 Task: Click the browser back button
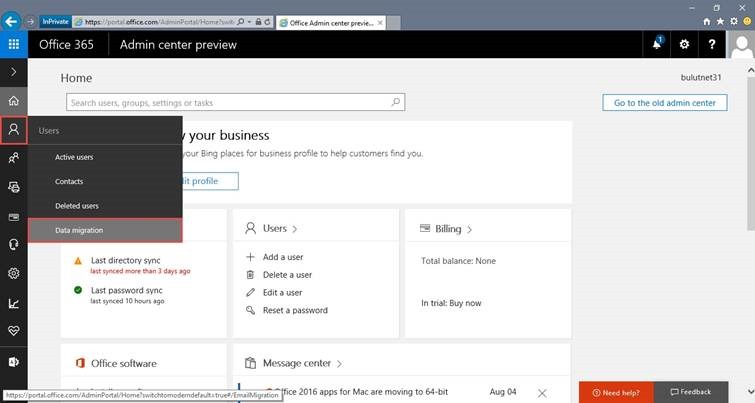tap(11, 22)
